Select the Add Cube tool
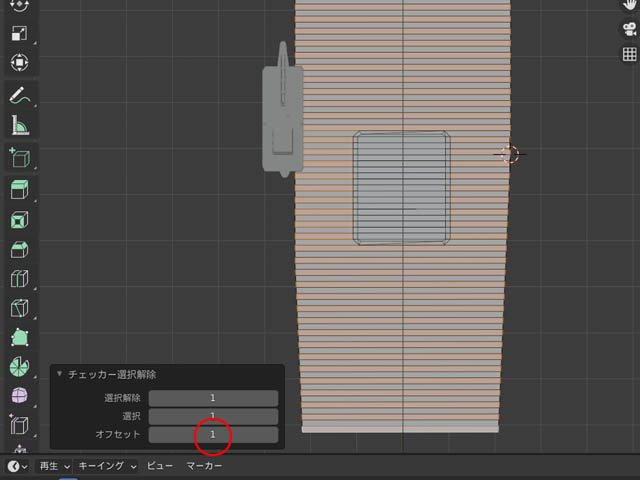This screenshot has width=640, height=480. 19,158
